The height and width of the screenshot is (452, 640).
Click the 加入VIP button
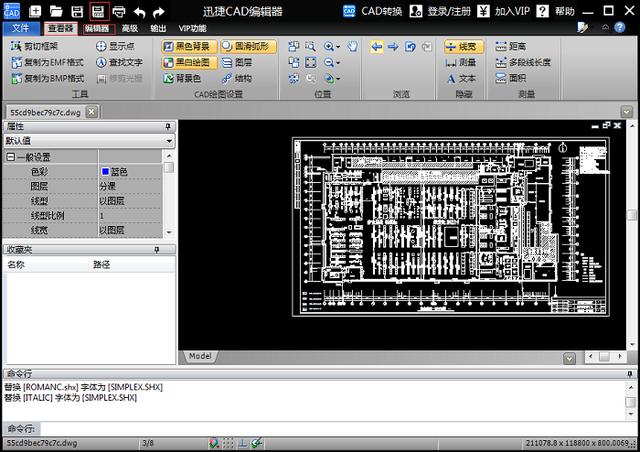tap(504, 11)
